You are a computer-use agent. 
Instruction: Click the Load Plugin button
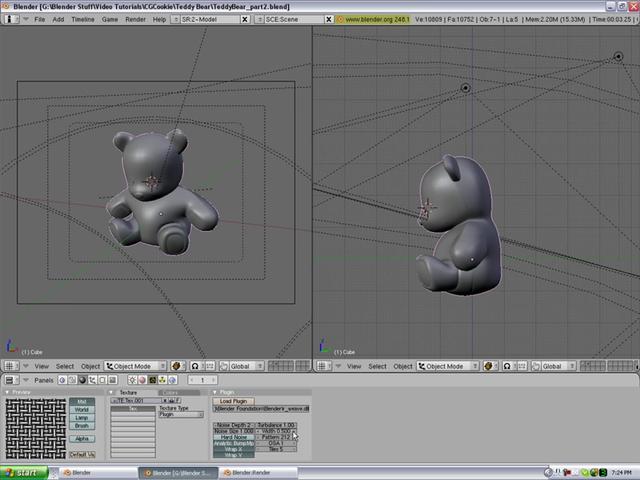click(233, 401)
